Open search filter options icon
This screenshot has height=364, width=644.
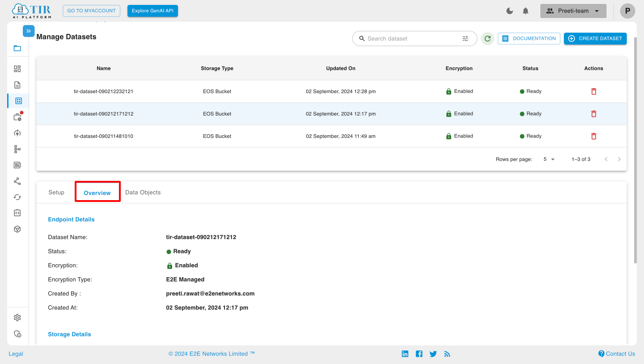coord(466,39)
